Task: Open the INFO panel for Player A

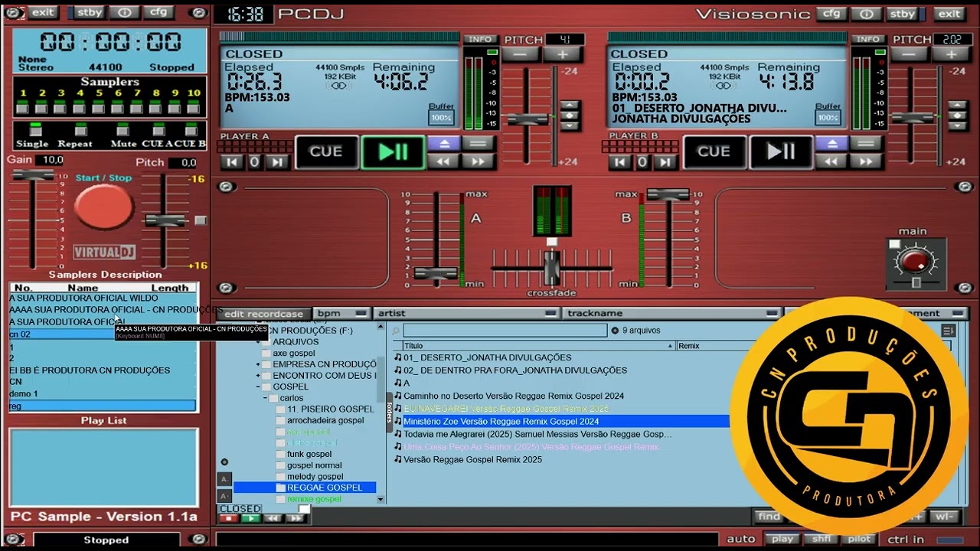Action: click(481, 39)
